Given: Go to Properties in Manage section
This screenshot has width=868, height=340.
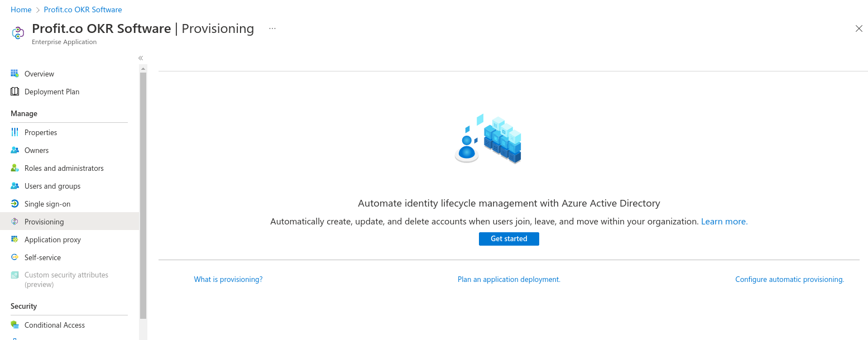Looking at the screenshot, I should [x=69, y=132].
